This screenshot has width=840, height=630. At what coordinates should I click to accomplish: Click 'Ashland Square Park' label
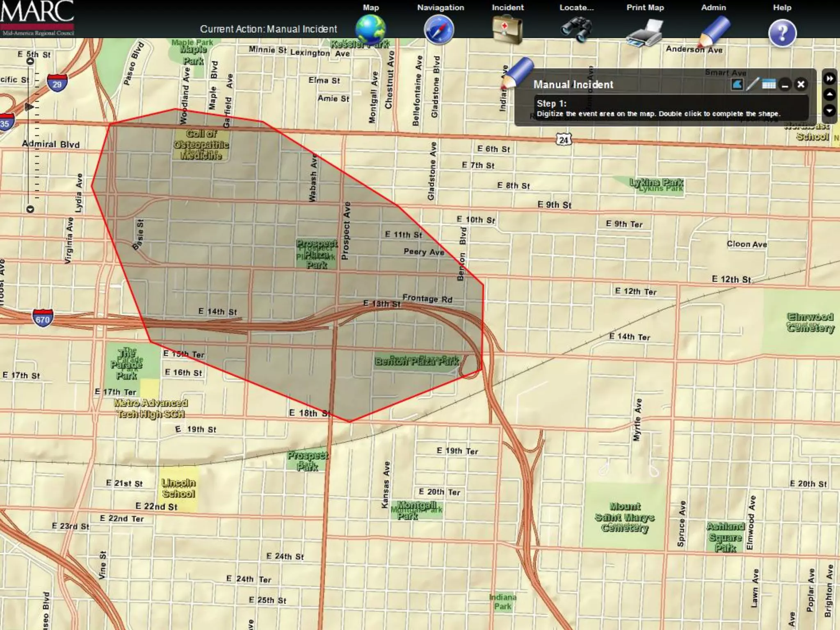725,537
